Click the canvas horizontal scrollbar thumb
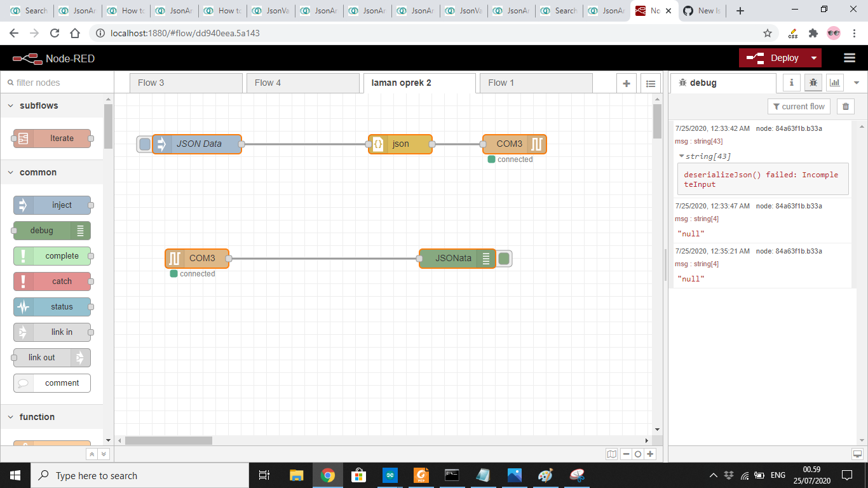 pyautogui.click(x=168, y=440)
